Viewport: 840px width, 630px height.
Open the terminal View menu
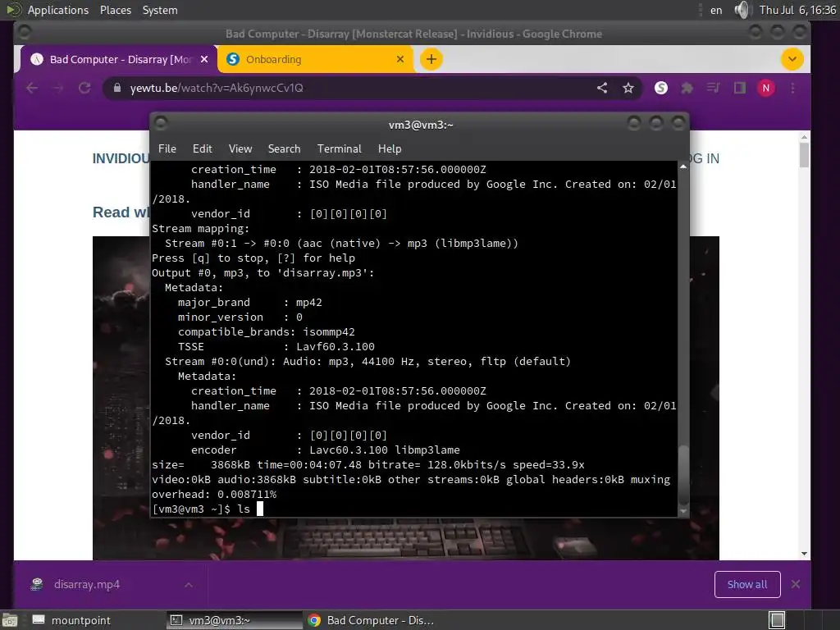[240, 149]
